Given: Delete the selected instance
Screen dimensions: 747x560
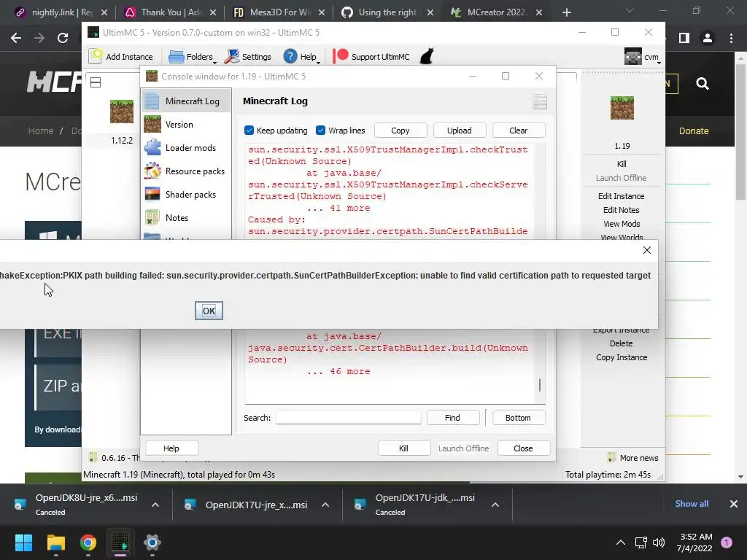Looking at the screenshot, I should pos(622,343).
